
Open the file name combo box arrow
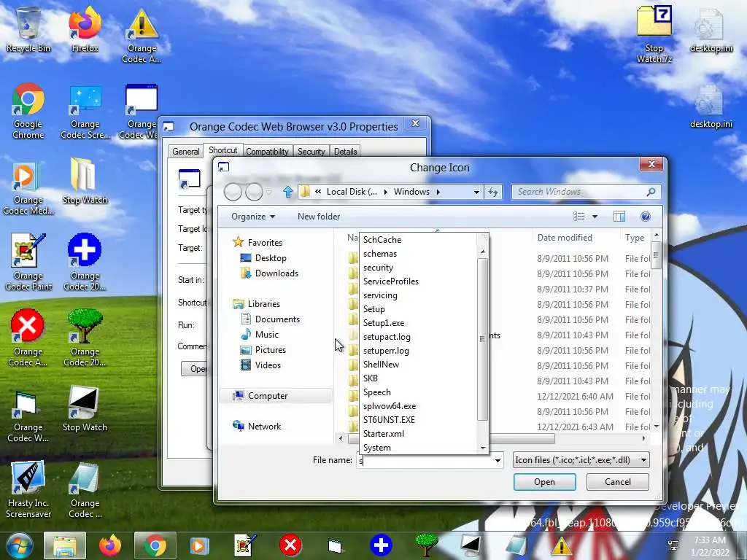click(x=498, y=461)
